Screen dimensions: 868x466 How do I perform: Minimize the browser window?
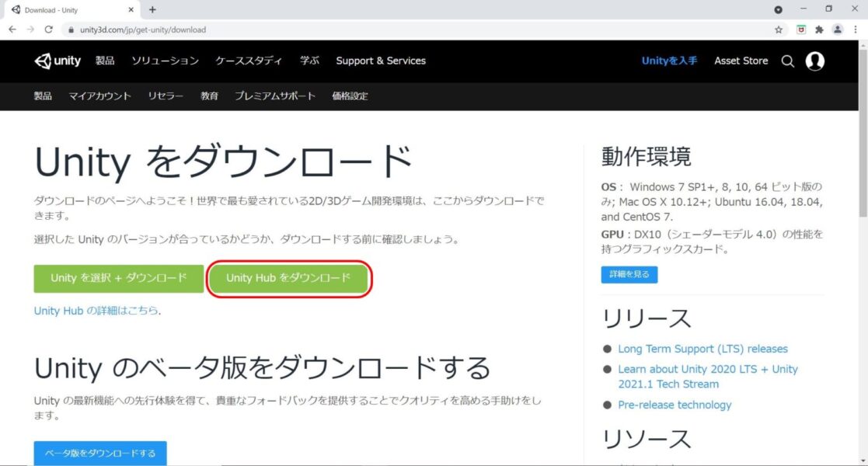(804, 9)
